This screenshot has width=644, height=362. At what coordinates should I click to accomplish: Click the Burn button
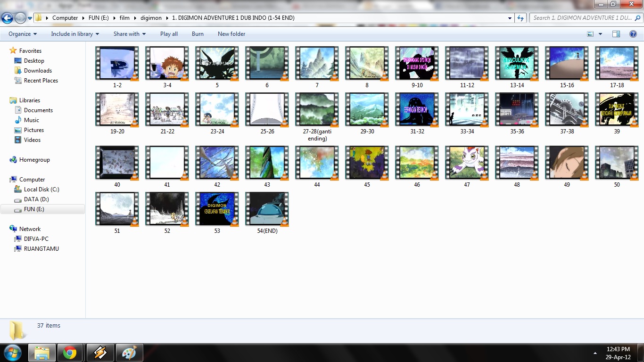198,34
